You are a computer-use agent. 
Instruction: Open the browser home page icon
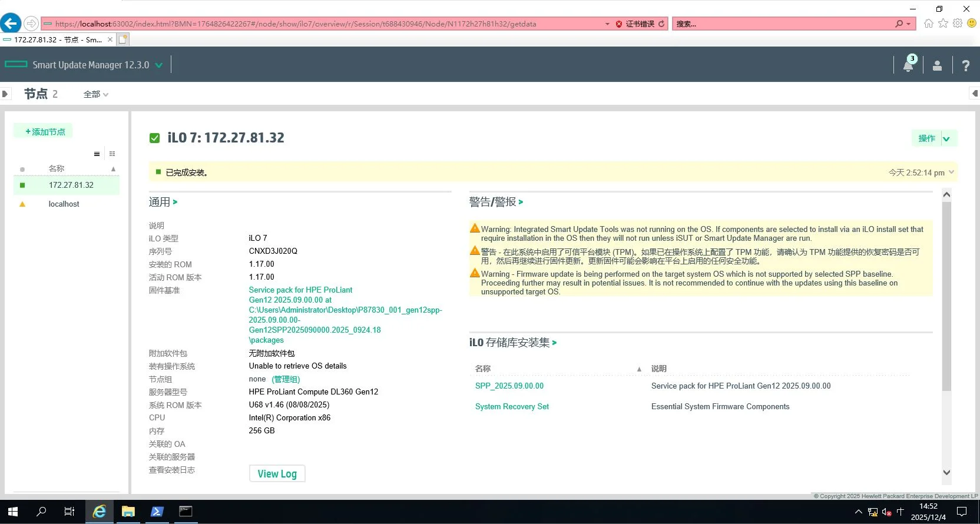[x=929, y=24]
